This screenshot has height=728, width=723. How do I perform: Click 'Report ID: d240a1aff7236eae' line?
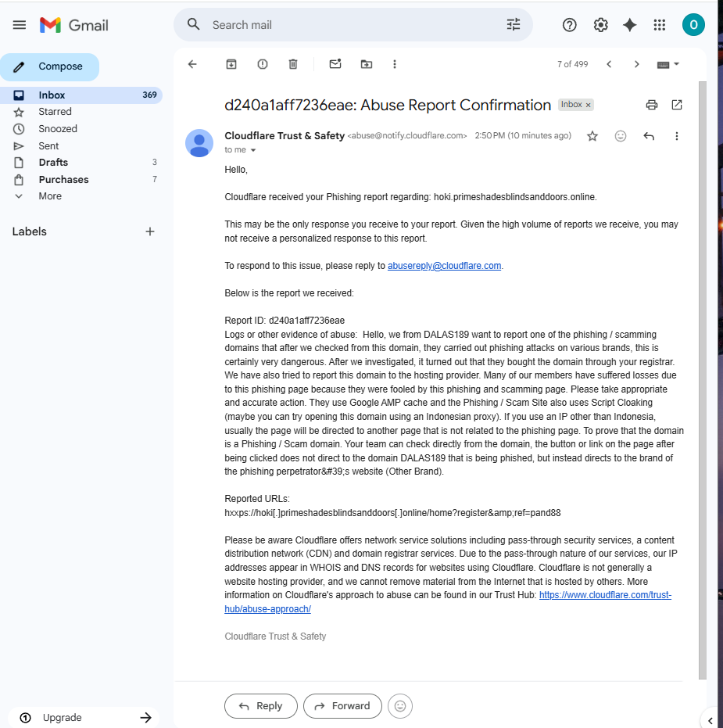click(x=285, y=321)
